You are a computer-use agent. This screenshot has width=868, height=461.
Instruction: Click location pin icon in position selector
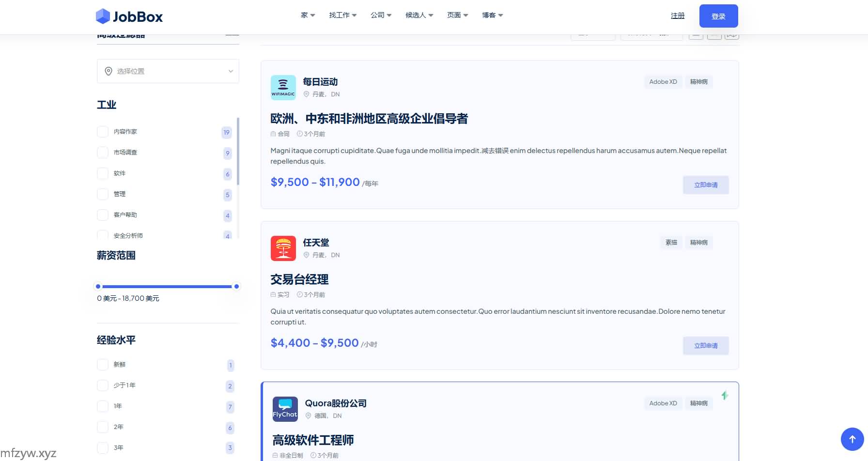(108, 71)
